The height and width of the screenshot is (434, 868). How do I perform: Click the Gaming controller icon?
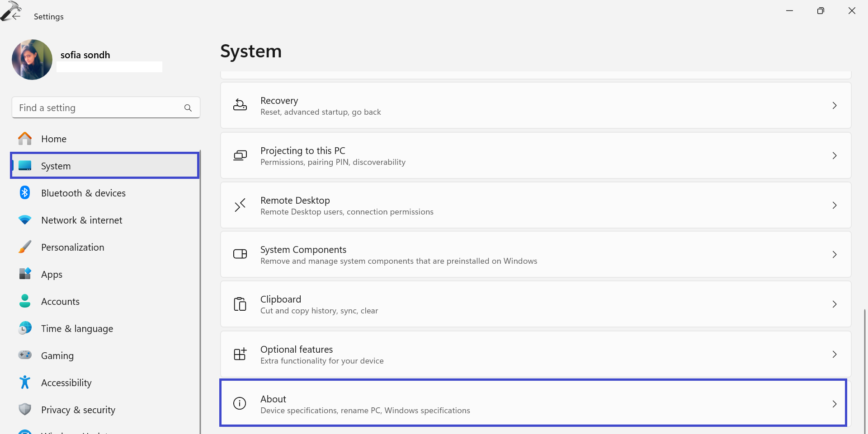(24, 355)
